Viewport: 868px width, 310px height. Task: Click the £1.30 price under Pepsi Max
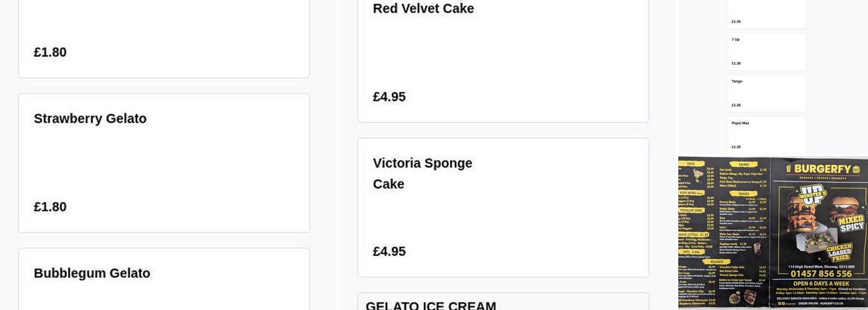[x=736, y=147]
